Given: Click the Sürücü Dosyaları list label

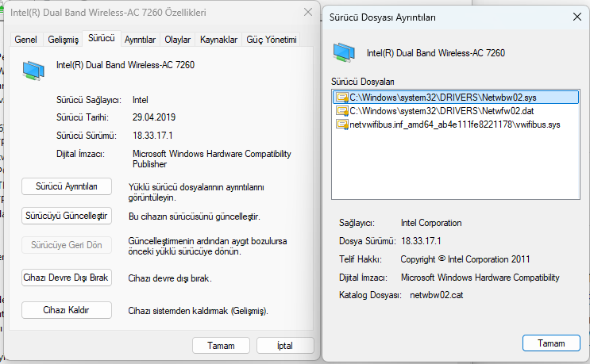Looking at the screenshot, I should click(x=363, y=82).
